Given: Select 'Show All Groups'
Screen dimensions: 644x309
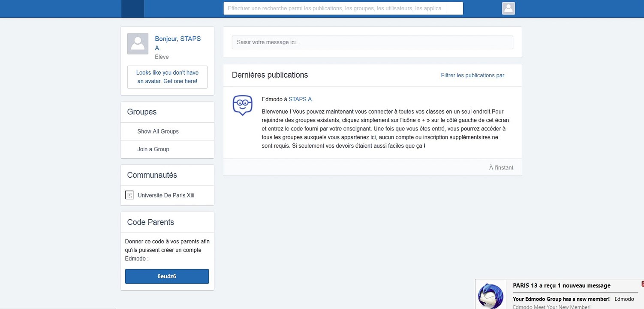Looking at the screenshot, I should tap(158, 131).
